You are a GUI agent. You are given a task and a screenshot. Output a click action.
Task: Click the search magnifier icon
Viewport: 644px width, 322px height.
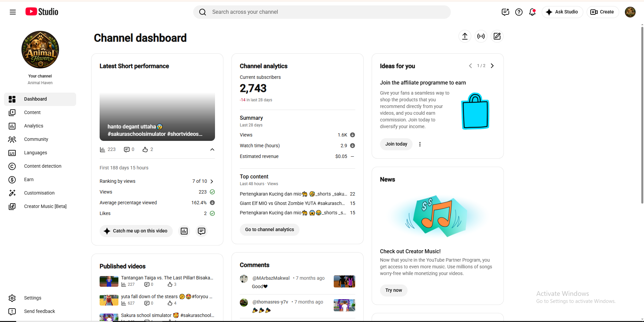point(203,12)
